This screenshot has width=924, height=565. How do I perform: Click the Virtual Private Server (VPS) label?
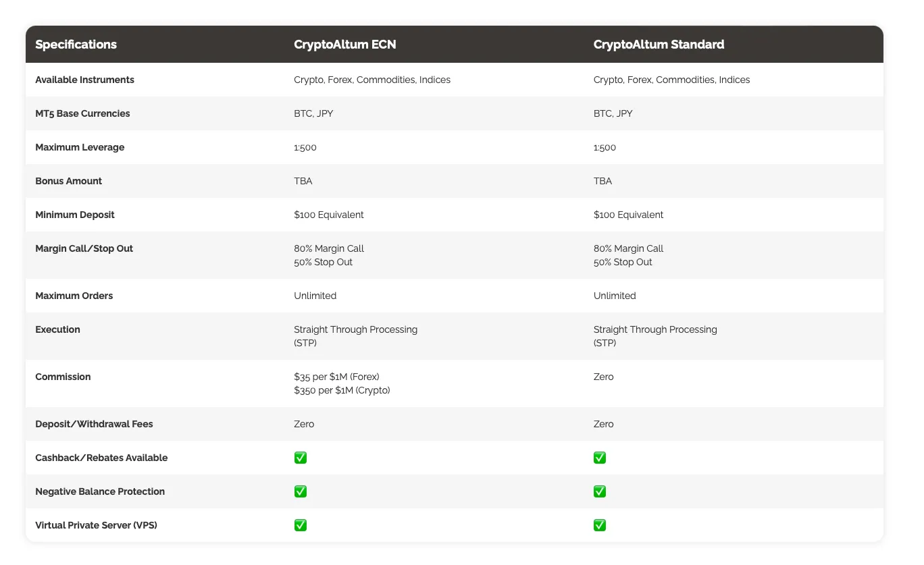click(x=96, y=525)
